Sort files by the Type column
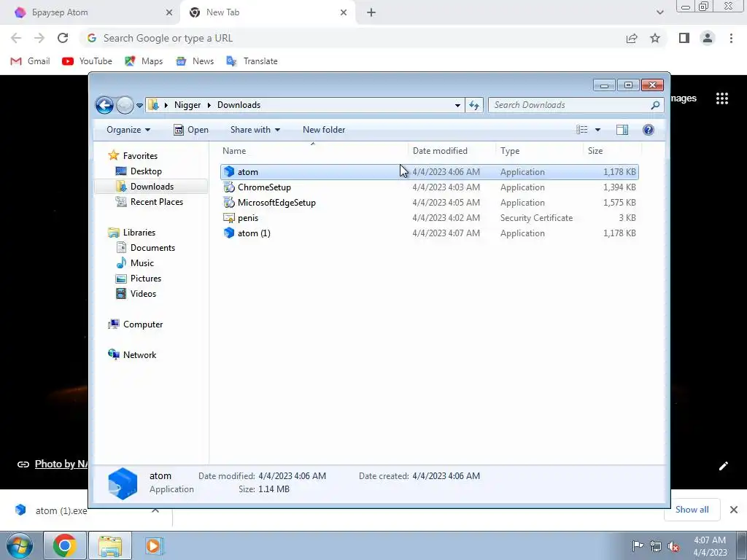Screen dimensions: 747x560 pyautogui.click(x=539, y=150)
